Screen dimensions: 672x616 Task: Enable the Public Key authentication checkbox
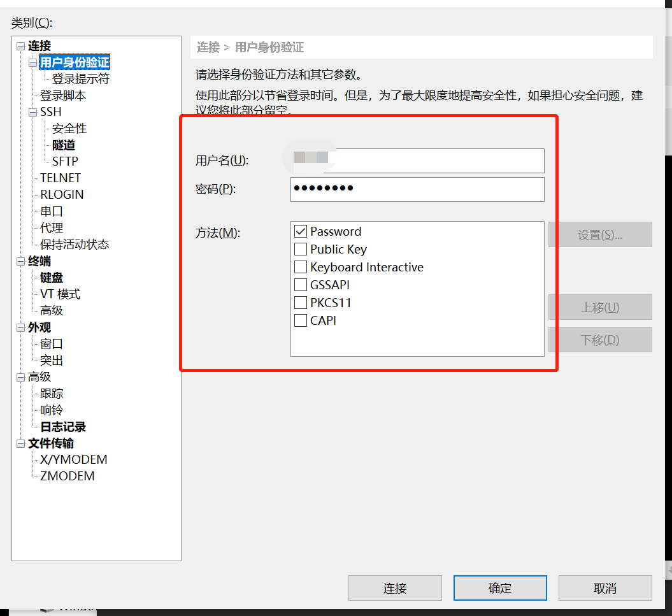[x=301, y=250]
